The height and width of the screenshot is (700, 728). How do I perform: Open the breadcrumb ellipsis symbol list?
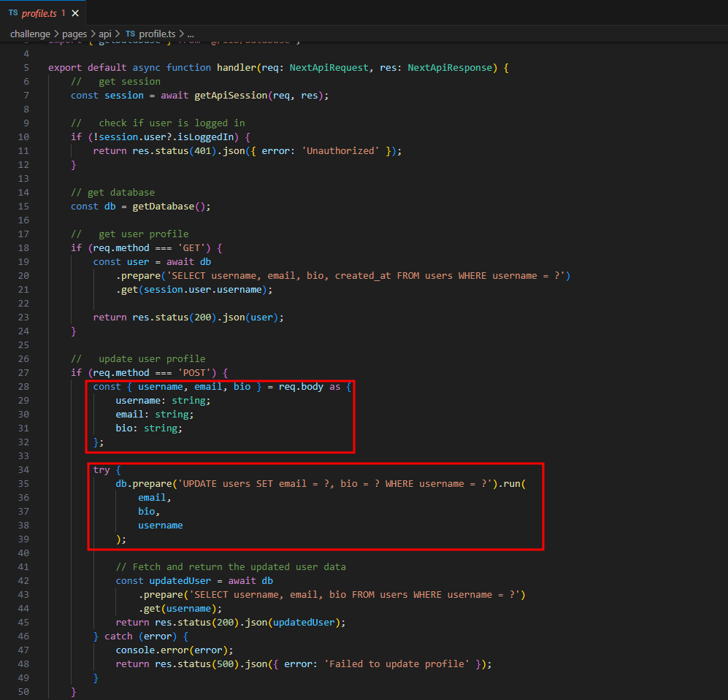tap(191, 34)
